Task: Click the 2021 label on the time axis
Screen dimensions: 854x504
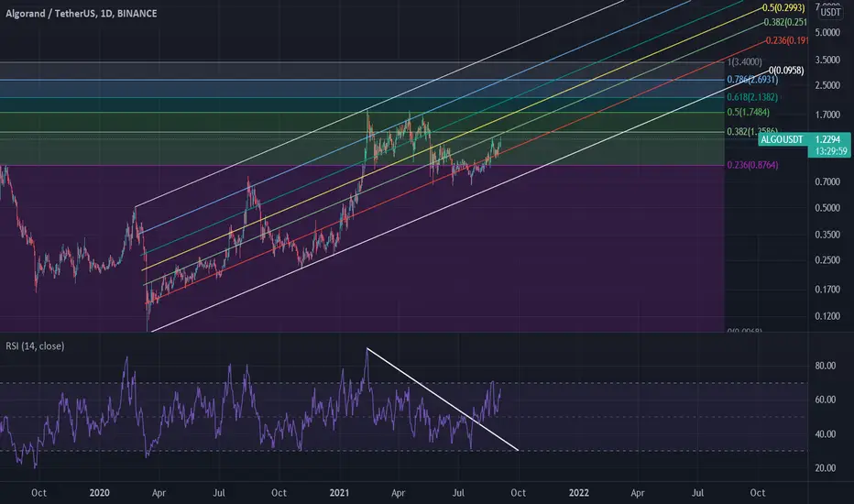Action: [339, 493]
